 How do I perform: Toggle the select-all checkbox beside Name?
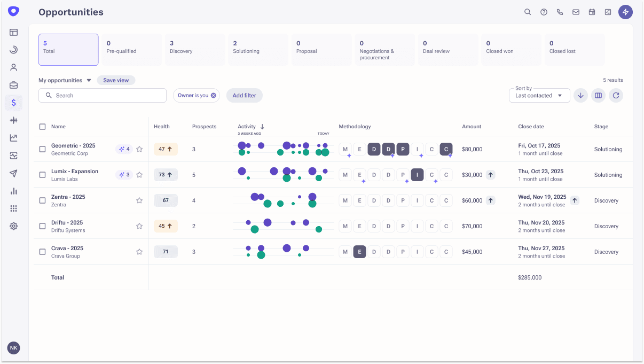[x=43, y=127]
